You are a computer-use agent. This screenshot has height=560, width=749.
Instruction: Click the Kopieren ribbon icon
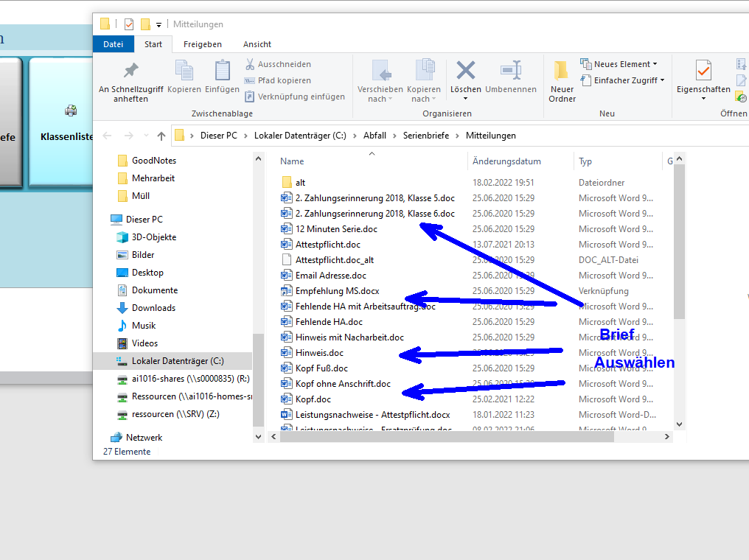coord(184,71)
